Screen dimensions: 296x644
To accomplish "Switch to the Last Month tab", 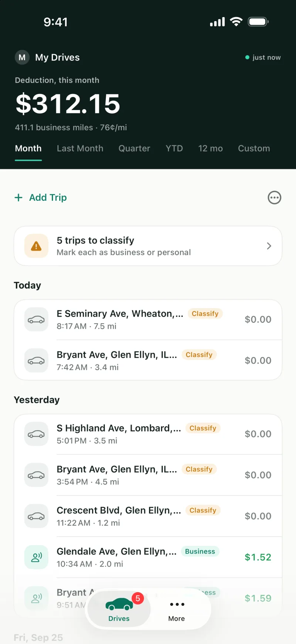I will (80, 149).
